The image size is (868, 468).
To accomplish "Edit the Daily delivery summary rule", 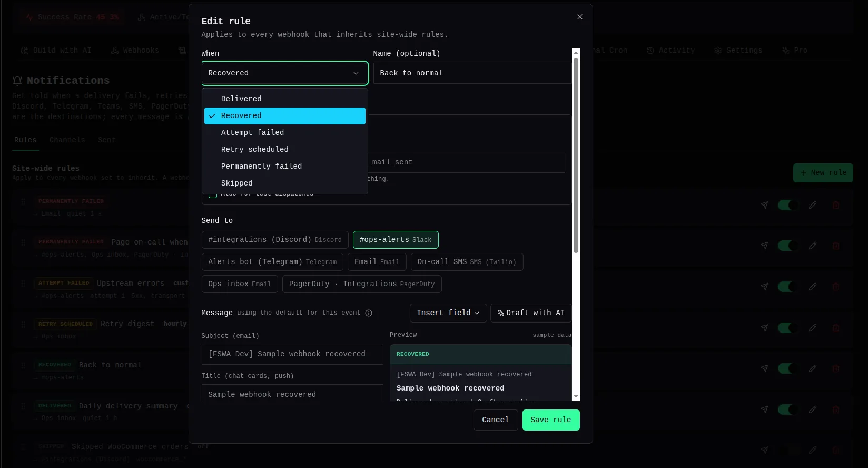I will click(x=813, y=409).
